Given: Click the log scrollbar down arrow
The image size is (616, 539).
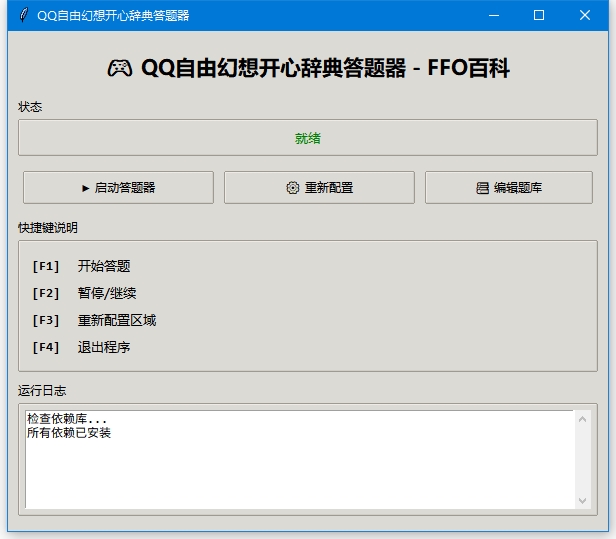Looking at the screenshot, I should pyautogui.click(x=583, y=500).
